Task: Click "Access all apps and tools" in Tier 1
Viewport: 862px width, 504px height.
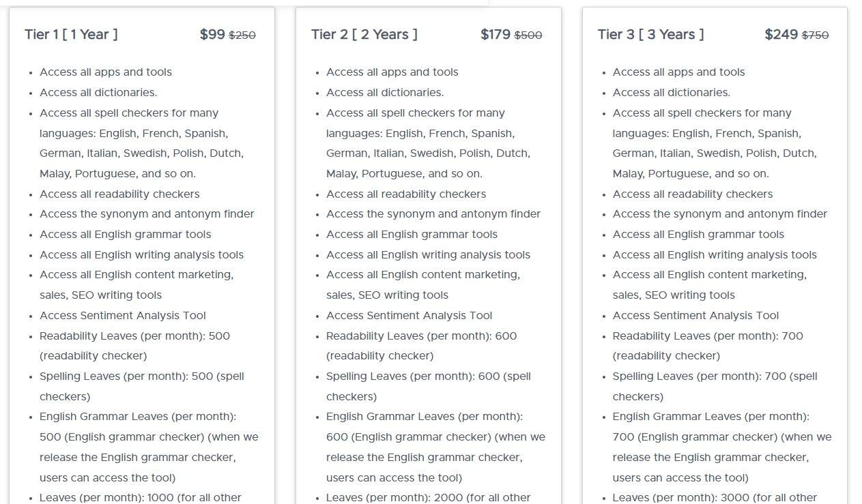Action: (x=106, y=72)
